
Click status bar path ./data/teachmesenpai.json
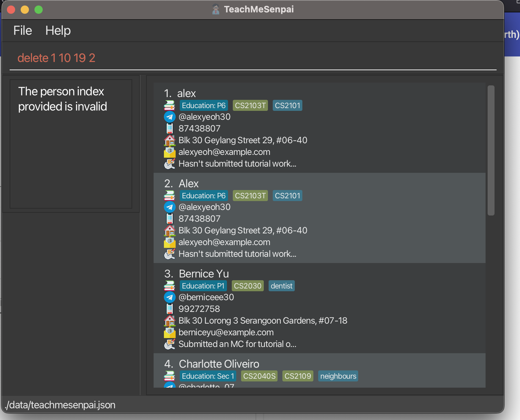(x=60, y=405)
